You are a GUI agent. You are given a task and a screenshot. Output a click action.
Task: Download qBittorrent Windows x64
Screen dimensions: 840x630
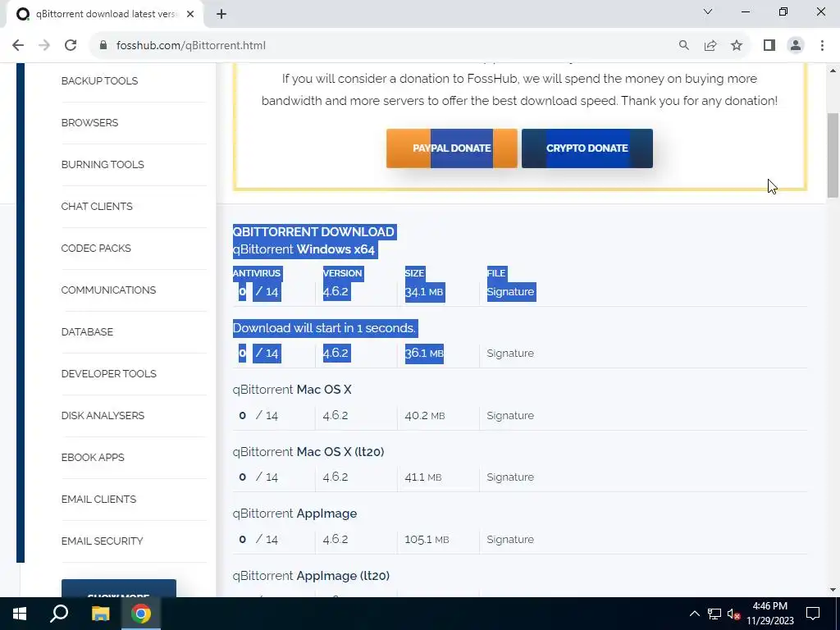[x=304, y=249]
